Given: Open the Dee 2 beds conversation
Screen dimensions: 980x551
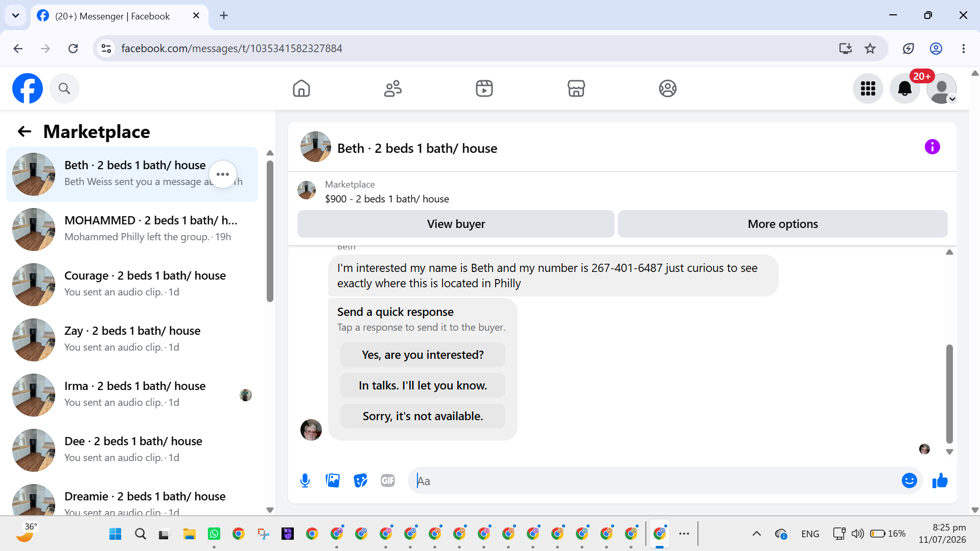Looking at the screenshot, I should pos(133,450).
